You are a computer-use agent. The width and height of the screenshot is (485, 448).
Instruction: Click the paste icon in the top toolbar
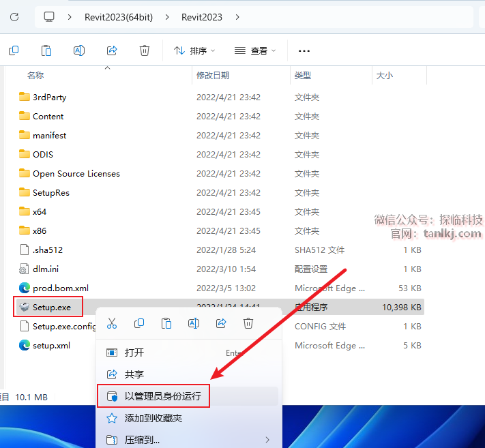46,50
